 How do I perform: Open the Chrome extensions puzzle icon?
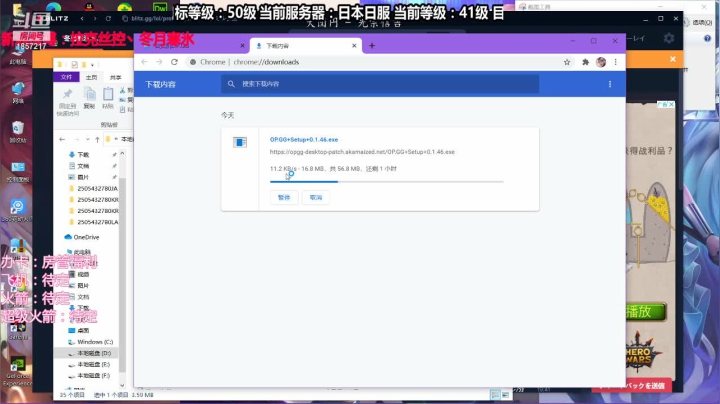[x=585, y=62]
